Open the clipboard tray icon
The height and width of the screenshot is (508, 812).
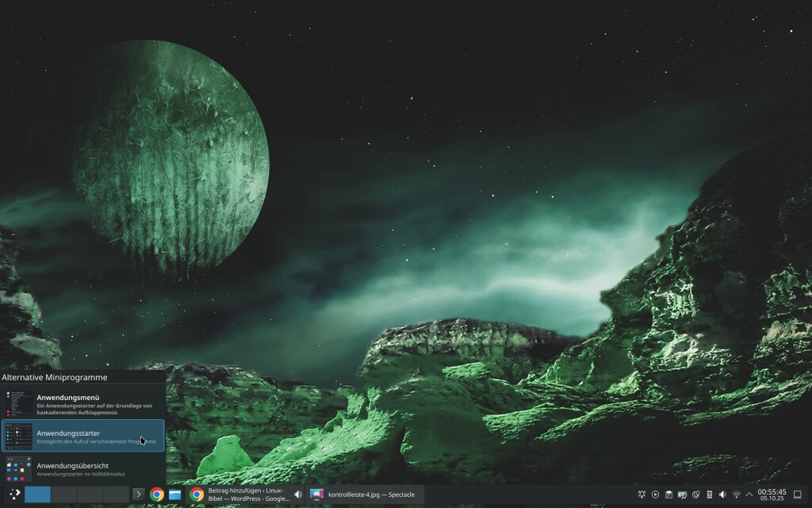tap(668, 495)
